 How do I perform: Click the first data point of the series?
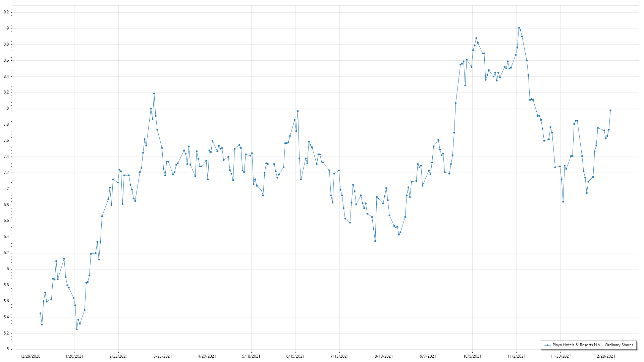[x=40, y=313]
